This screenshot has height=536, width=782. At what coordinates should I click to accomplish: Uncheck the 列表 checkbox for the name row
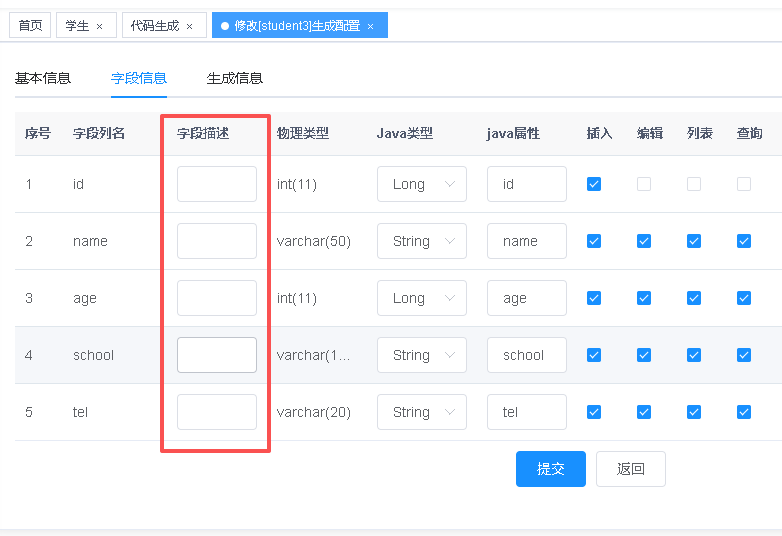694,241
